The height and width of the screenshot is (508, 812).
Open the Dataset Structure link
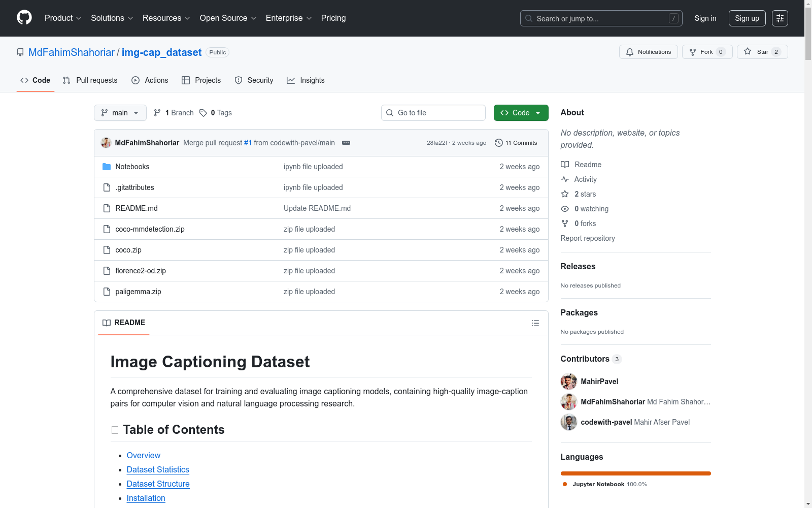click(x=158, y=484)
